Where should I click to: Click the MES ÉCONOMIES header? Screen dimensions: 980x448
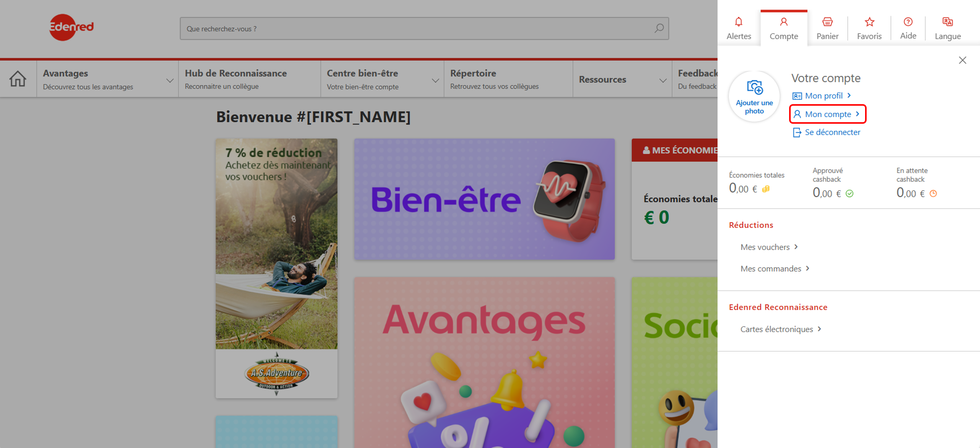coord(674,150)
